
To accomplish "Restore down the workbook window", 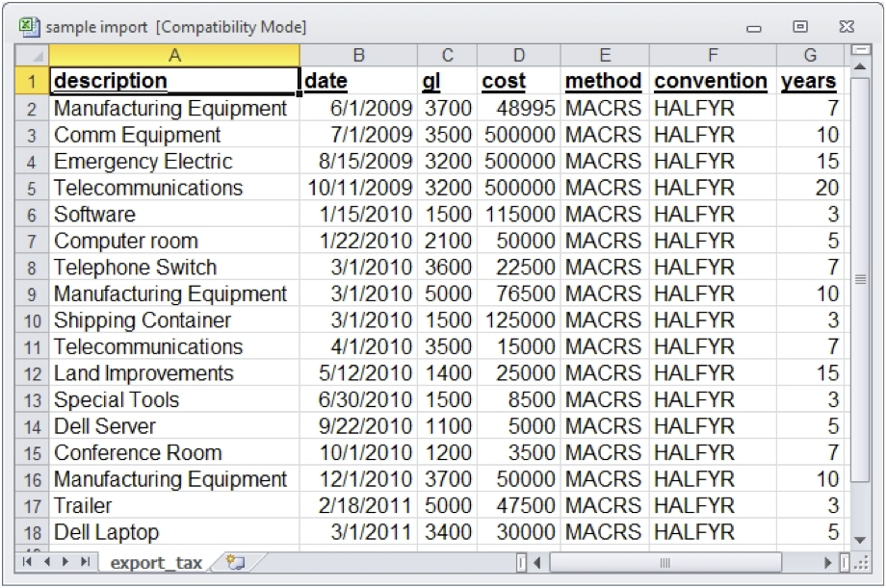I will pyautogui.click(x=800, y=27).
